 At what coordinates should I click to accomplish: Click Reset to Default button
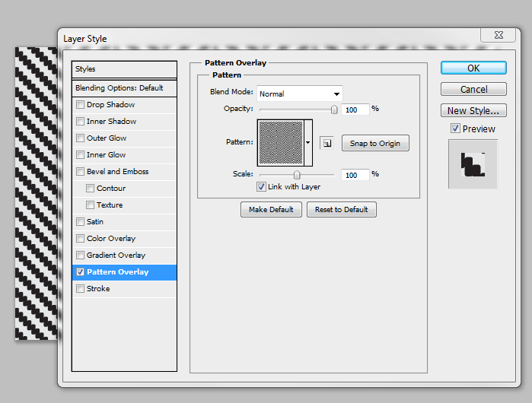[341, 209]
